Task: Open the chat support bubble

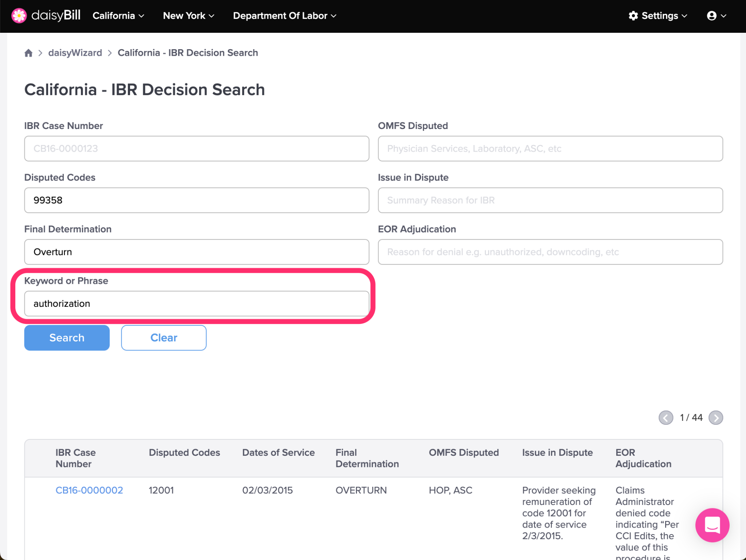Action: (712, 525)
